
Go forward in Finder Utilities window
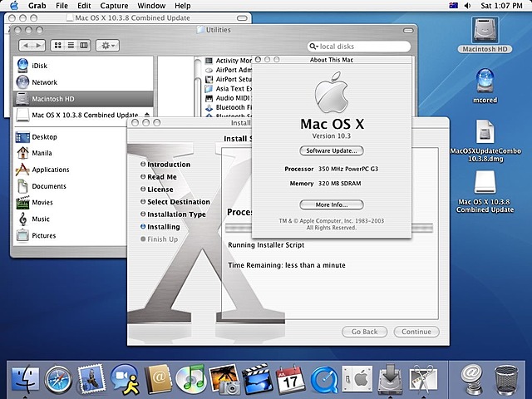pyautogui.click(x=39, y=46)
